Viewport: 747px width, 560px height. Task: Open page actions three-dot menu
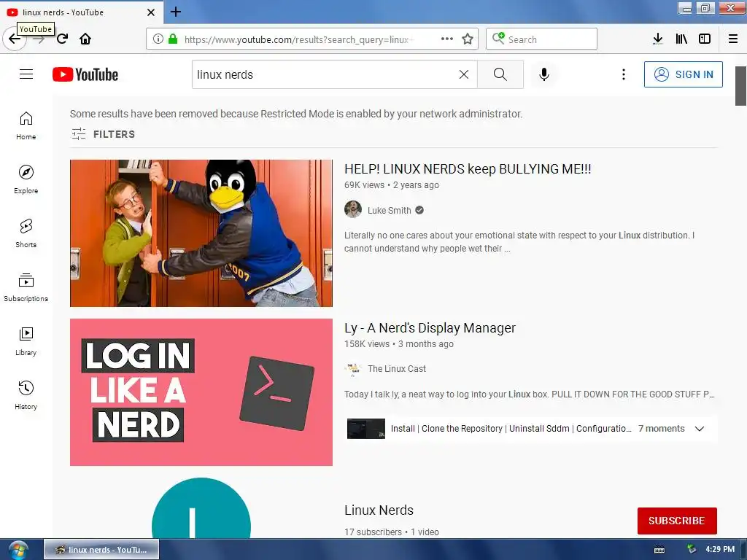click(x=447, y=39)
